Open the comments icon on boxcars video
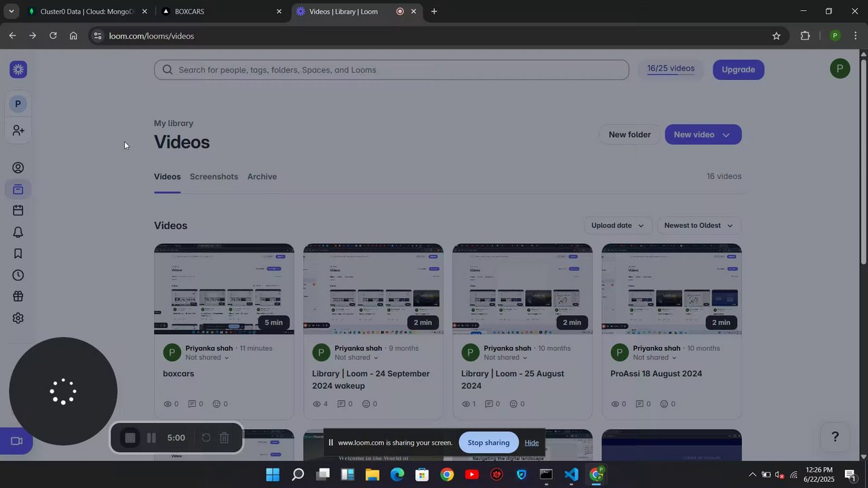The width and height of the screenshot is (868, 488). (192, 404)
